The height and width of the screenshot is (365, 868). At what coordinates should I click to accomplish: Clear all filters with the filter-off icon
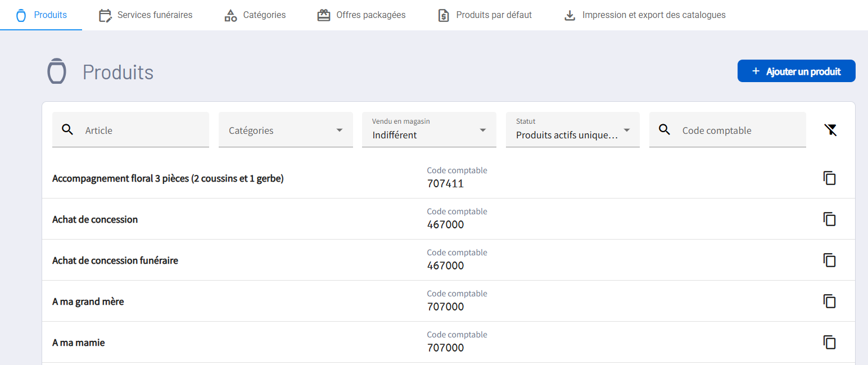click(830, 130)
